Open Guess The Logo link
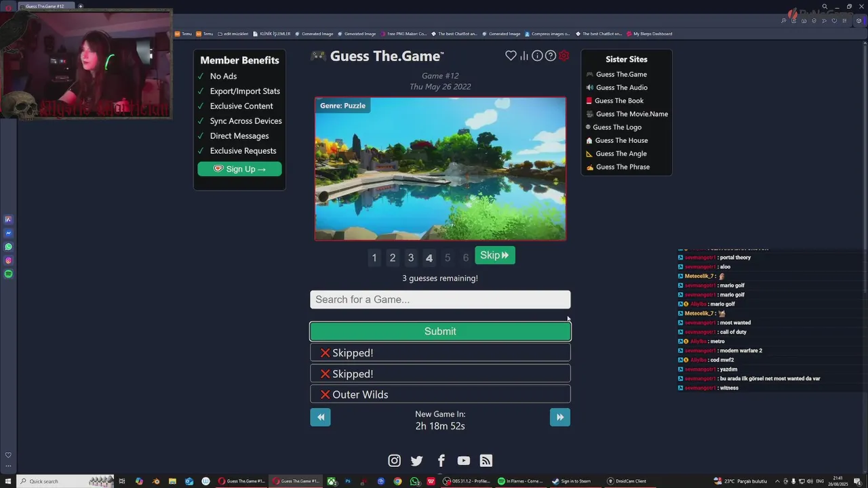This screenshot has height=488, width=868. tap(616, 127)
